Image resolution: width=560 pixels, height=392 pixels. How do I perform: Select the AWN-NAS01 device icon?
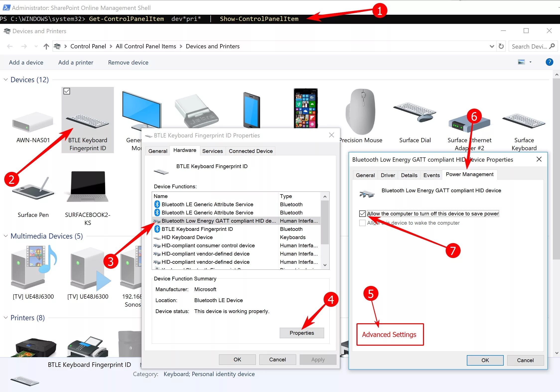33,122
